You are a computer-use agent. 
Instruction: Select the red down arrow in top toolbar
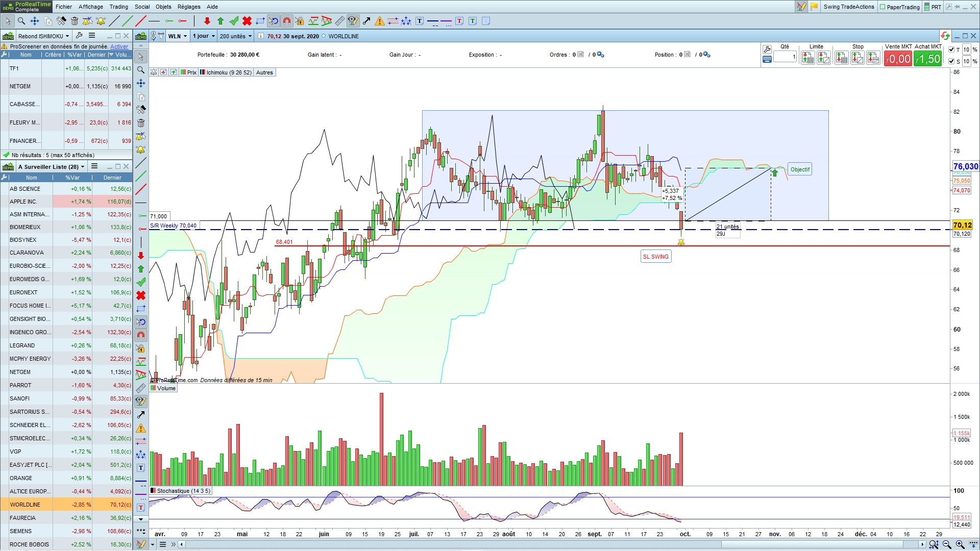207,21
